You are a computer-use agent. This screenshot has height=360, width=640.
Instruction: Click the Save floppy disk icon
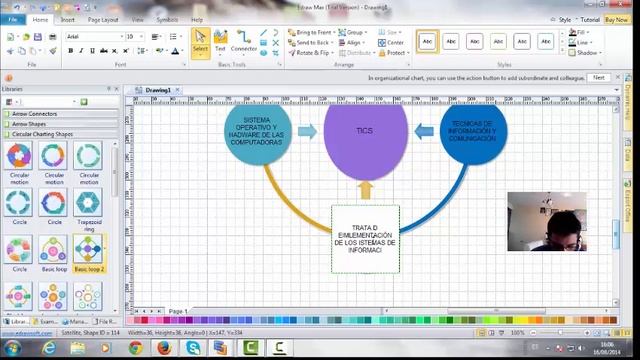tap(38, 37)
